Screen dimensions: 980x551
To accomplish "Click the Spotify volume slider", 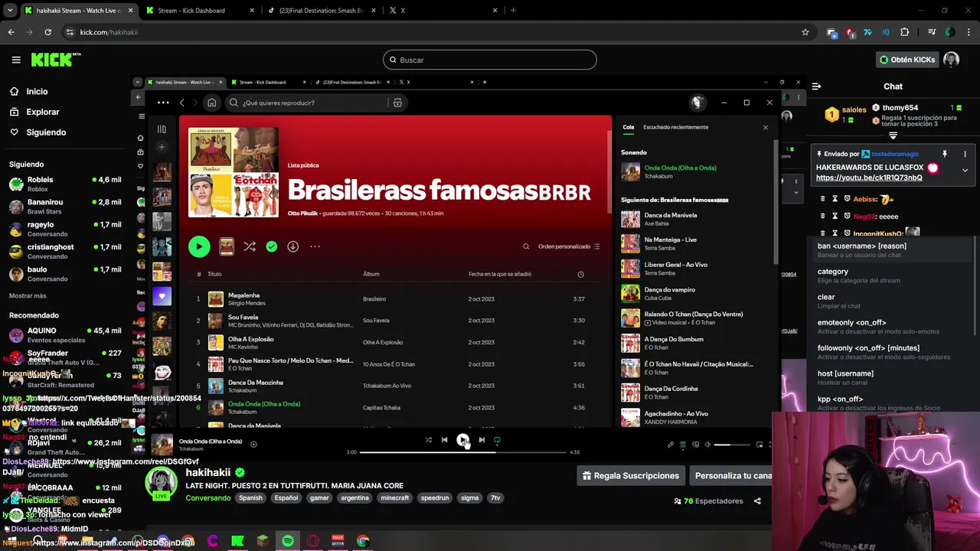I will [732, 445].
